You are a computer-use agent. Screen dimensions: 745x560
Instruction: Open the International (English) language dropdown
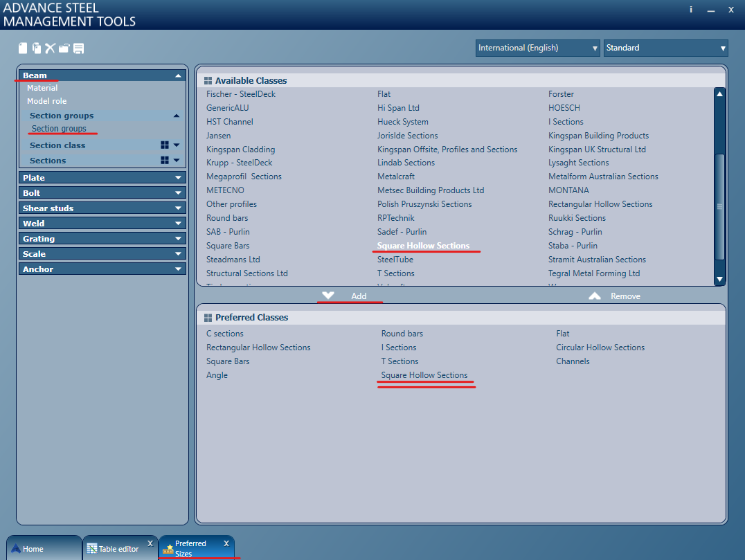tap(537, 48)
